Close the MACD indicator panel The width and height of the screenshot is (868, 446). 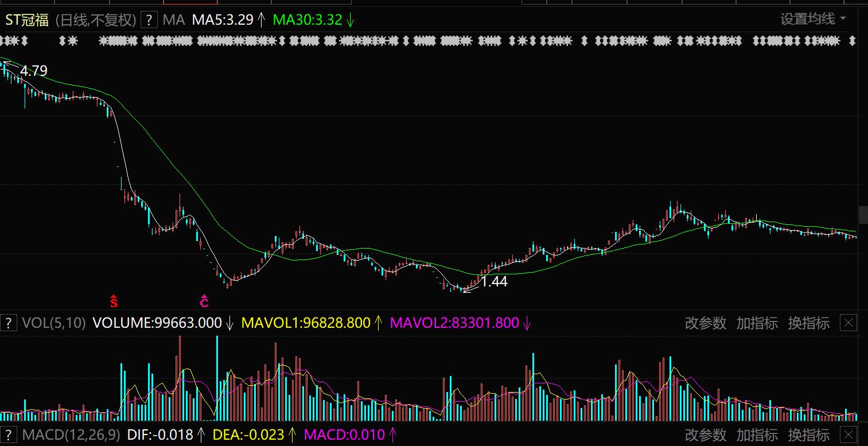[848, 435]
